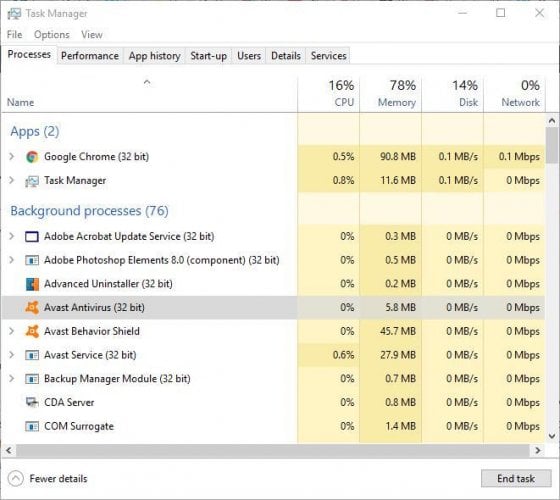The width and height of the screenshot is (560, 500).
Task: Click the Fewer details circle arrow icon
Action: (x=15, y=479)
